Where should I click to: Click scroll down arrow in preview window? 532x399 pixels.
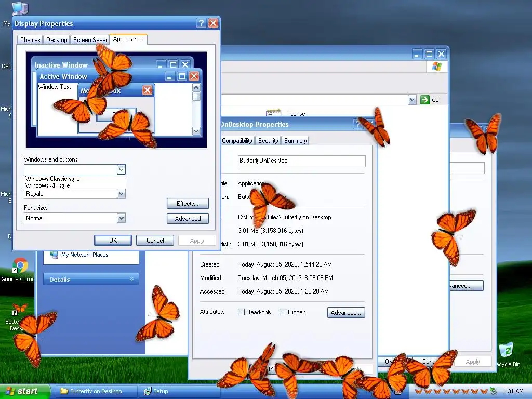point(196,131)
